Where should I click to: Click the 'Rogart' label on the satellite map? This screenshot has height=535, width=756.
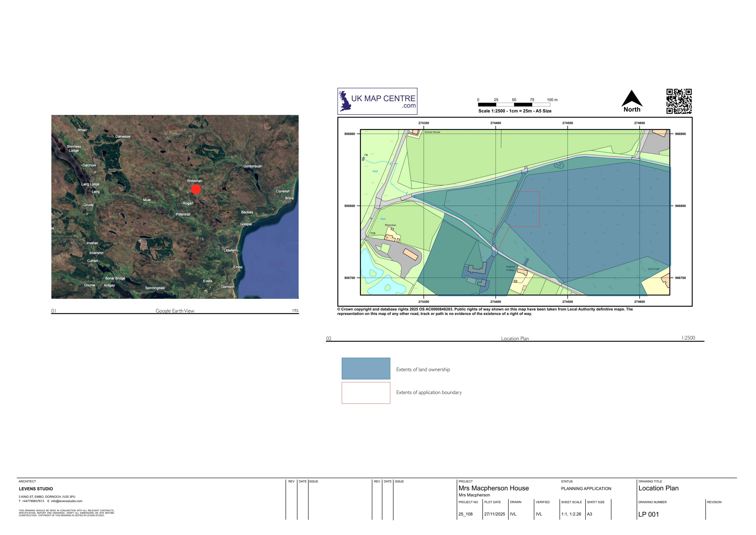(188, 203)
